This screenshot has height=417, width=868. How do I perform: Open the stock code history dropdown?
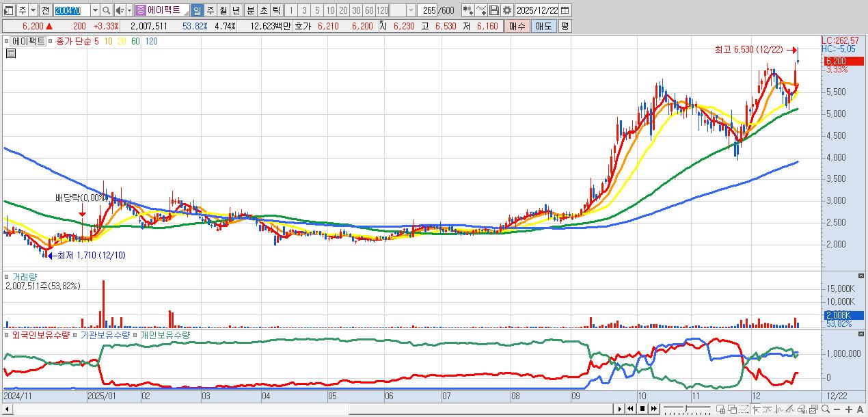coord(95,10)
